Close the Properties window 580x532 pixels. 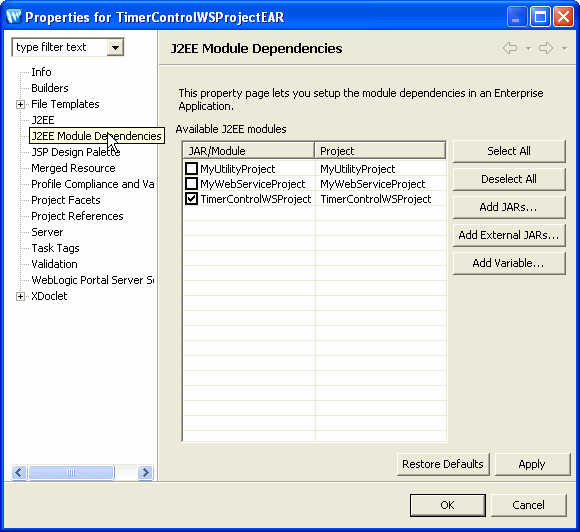click(x=563, y=17)
